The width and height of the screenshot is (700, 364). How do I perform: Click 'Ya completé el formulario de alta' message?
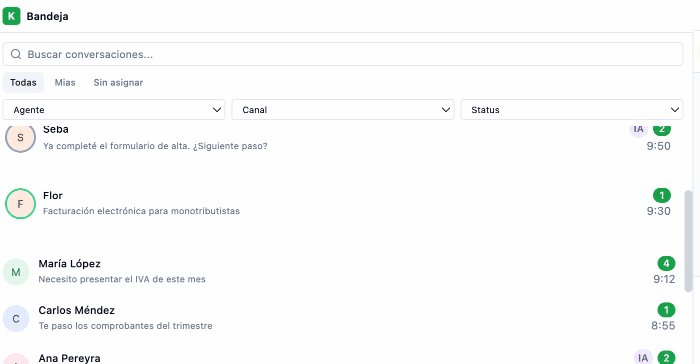pyautogui.click(x=155, y=146)
